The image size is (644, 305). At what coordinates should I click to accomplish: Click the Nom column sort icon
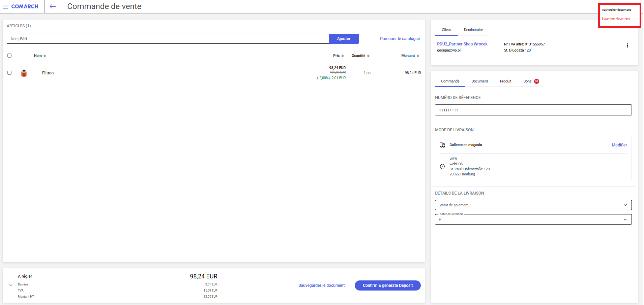45,56
